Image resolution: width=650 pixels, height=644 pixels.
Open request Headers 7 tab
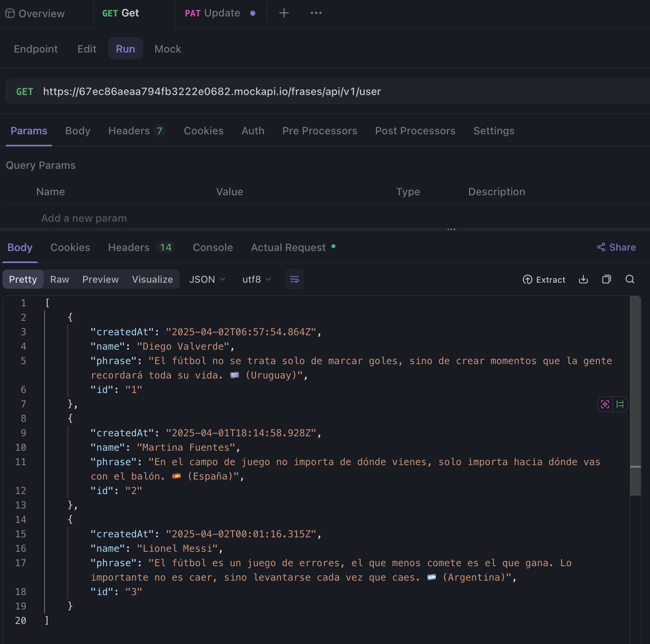(137, 131)
